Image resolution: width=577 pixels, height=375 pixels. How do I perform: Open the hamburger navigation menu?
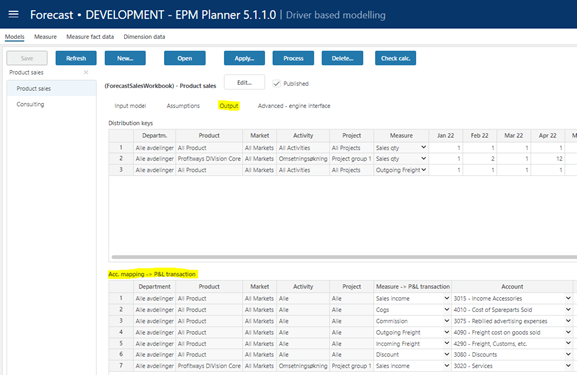tap(14, 14)
